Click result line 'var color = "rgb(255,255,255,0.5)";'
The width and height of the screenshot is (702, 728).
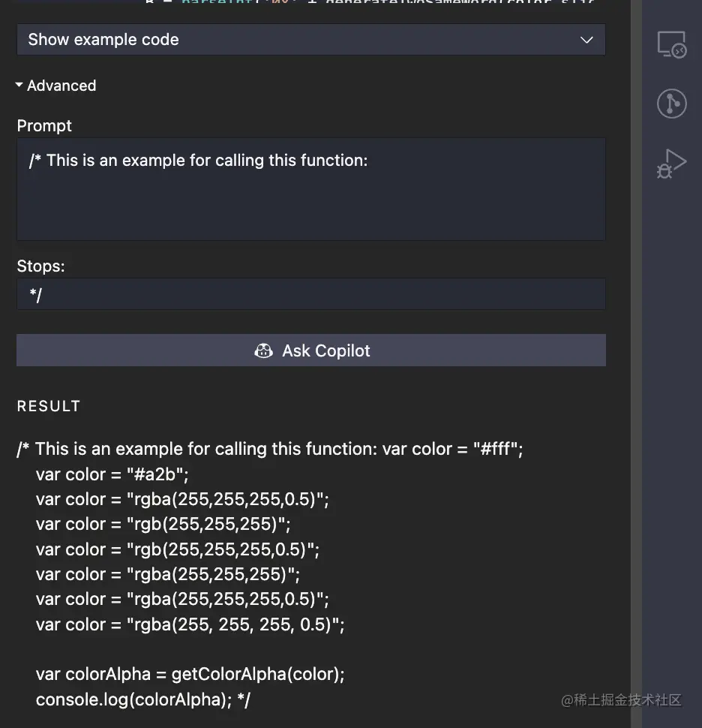click(178, 549)
